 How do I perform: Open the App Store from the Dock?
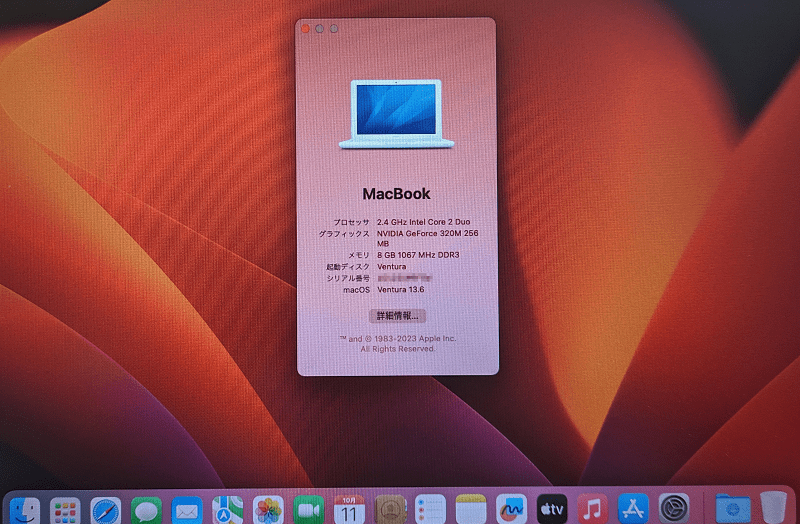(x=633, y=510)
